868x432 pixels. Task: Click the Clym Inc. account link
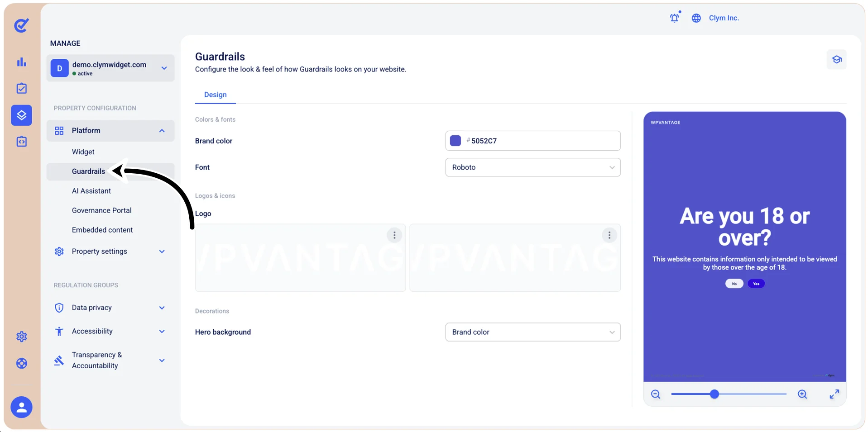(724, 18)
